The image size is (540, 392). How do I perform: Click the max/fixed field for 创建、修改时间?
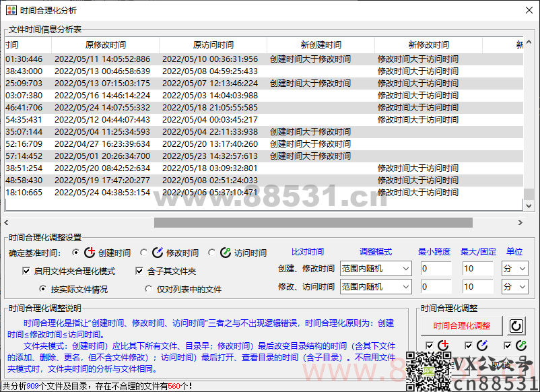(x=478, y=268)
